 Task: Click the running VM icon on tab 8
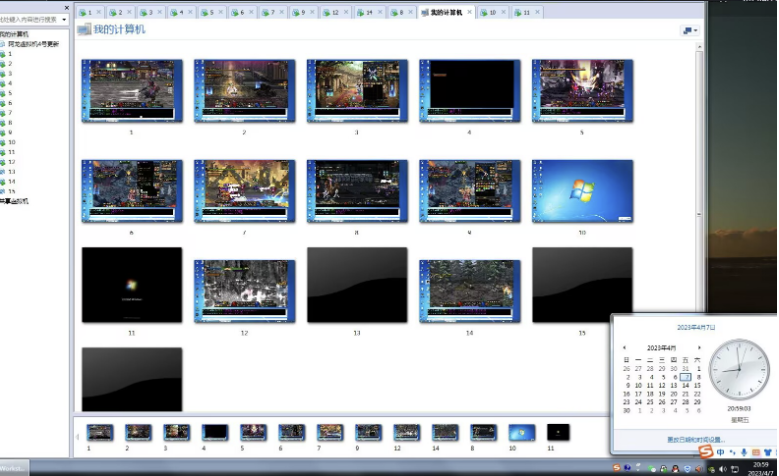tap(394, 12)
